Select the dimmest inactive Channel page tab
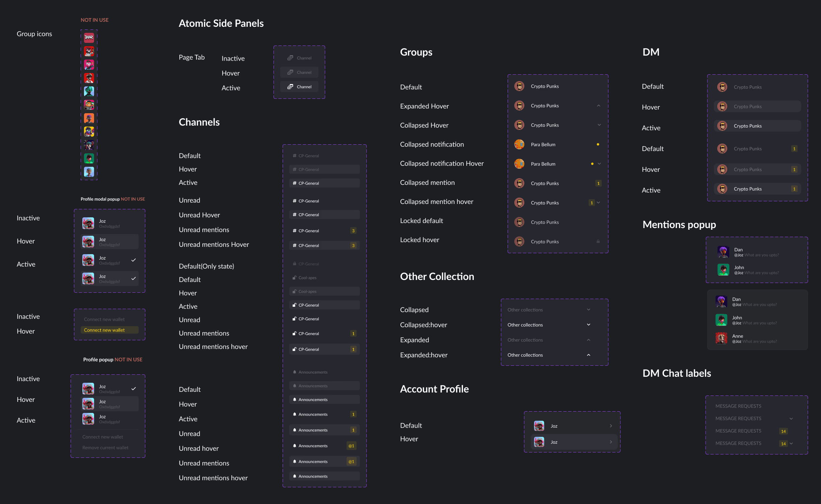Viewport: 821px width, 504px height. click(299, 58)
